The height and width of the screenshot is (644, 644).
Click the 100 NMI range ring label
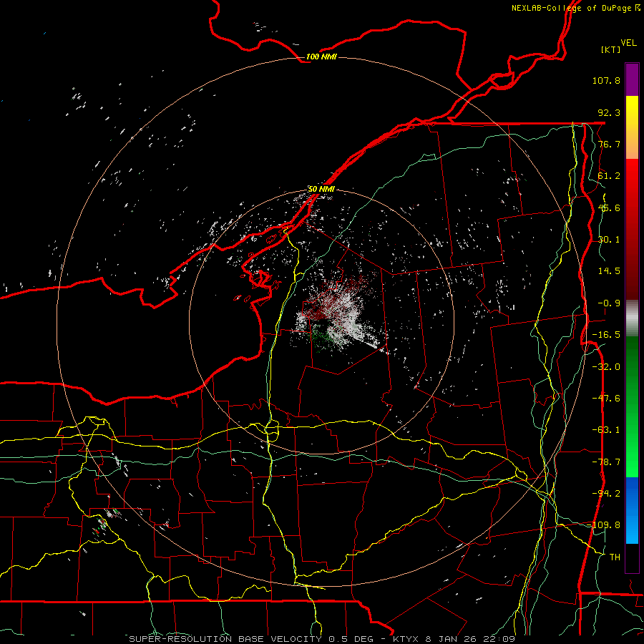point(321,57)
